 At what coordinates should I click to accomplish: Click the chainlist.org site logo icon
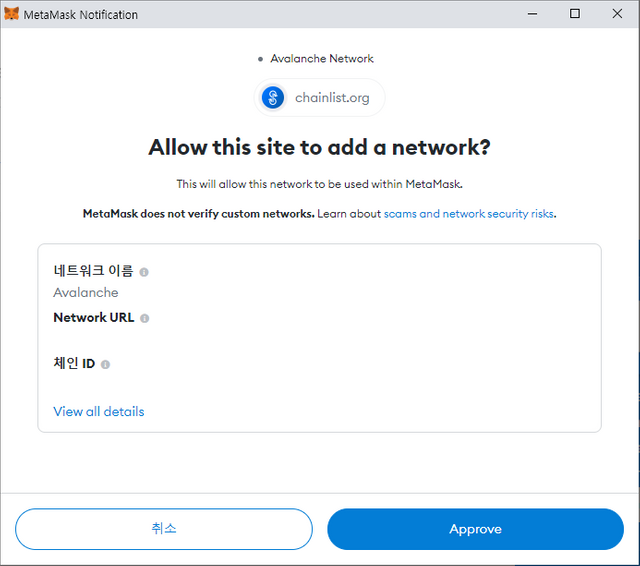[x=273, y=98]
